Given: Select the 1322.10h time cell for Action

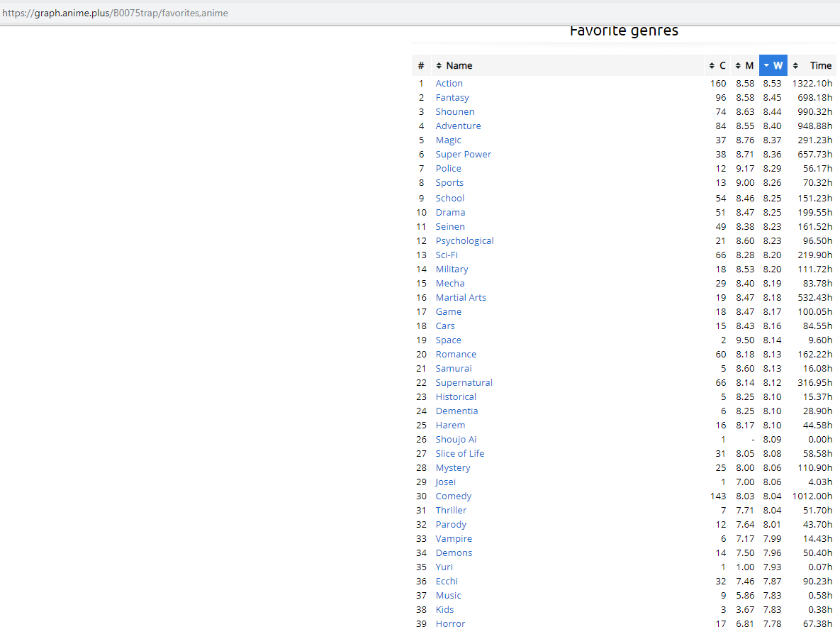Looking at the screenshot, I should tap(812, 84).
